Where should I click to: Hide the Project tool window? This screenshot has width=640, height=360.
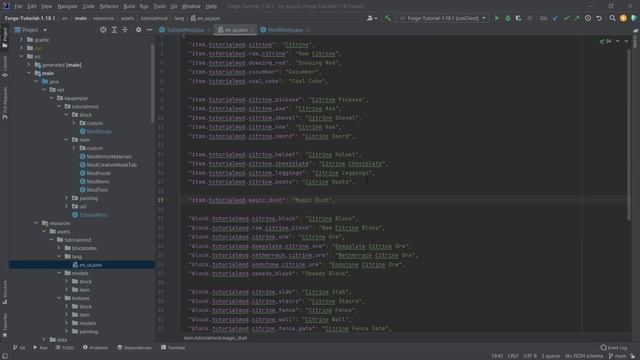149,30
